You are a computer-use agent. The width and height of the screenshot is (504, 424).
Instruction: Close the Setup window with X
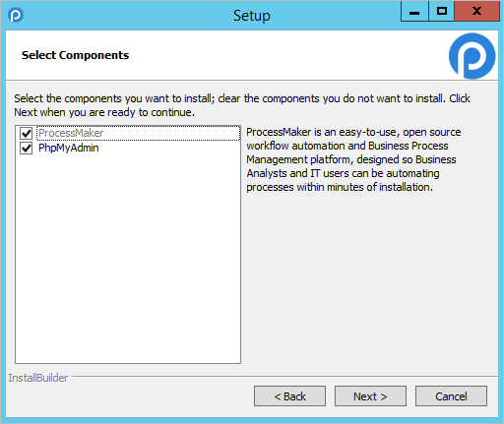pos(476,12)
